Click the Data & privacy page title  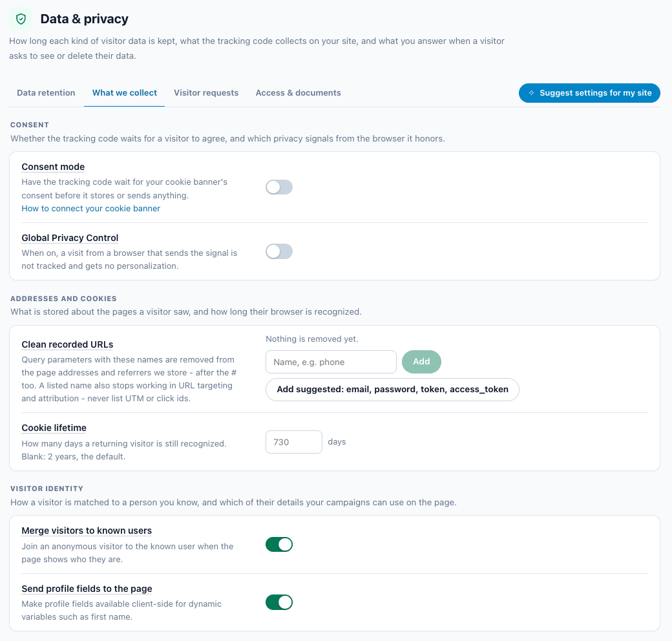point(85,19)
